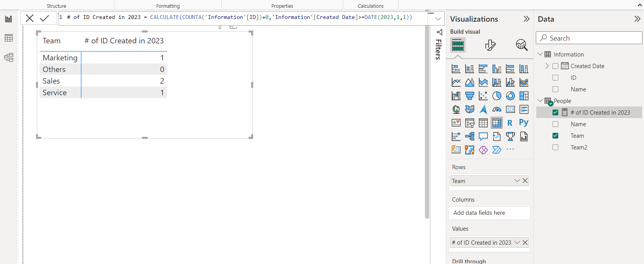Select the Python visual
Image resolution: width=644 pixels, height=264 pixels.
point(524,123)
